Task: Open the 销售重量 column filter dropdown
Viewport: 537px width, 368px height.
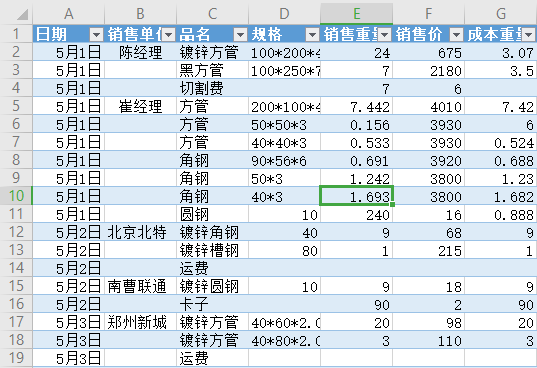Action: (385, 35)
